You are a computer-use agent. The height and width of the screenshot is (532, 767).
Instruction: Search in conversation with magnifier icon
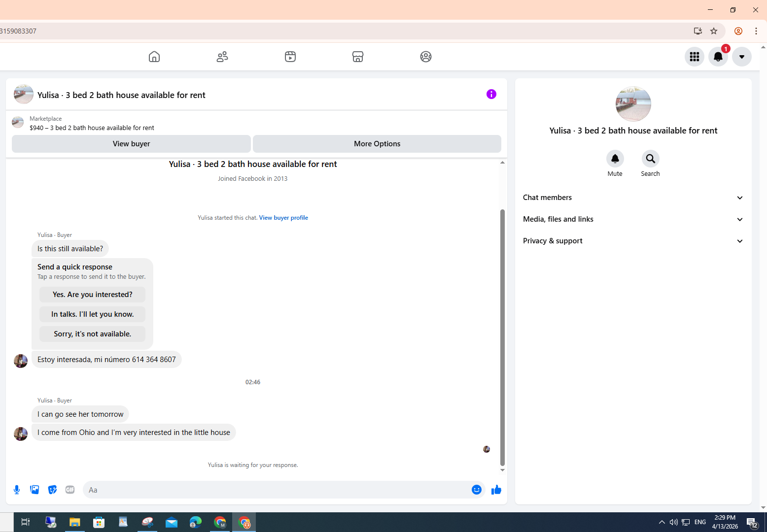651,159
